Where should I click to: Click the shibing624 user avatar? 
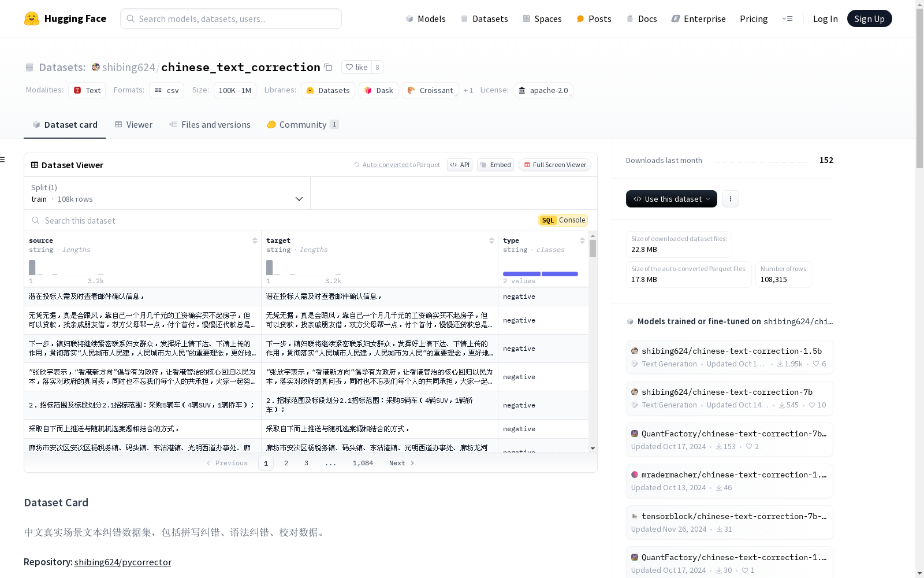coord(96,67)
